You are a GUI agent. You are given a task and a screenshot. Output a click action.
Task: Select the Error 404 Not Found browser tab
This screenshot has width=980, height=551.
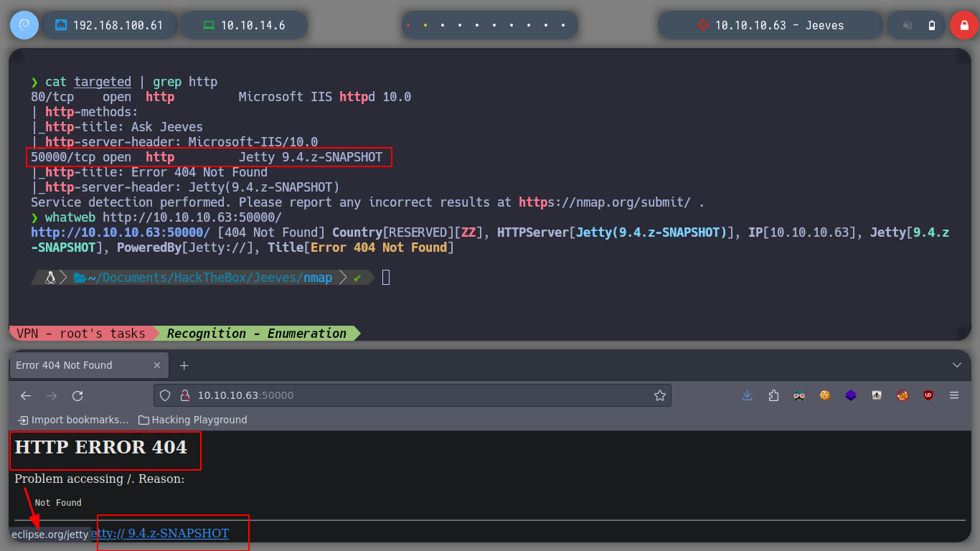pyautogui.click(x=88, y=365)
